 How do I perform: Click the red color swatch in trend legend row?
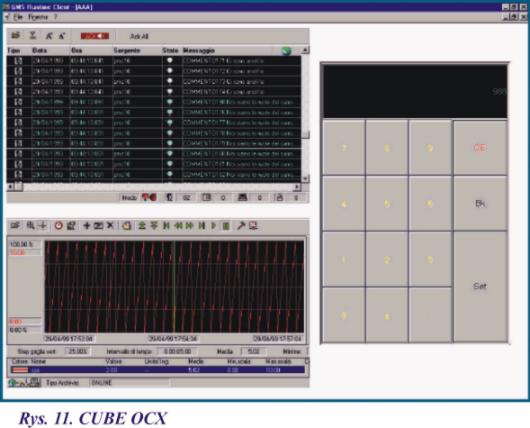click(20, 370)
